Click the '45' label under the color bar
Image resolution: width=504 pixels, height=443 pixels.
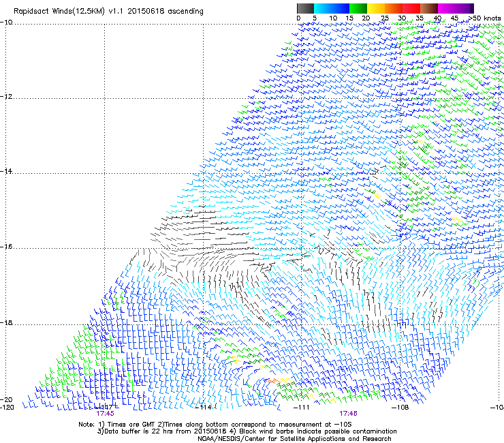454,18
